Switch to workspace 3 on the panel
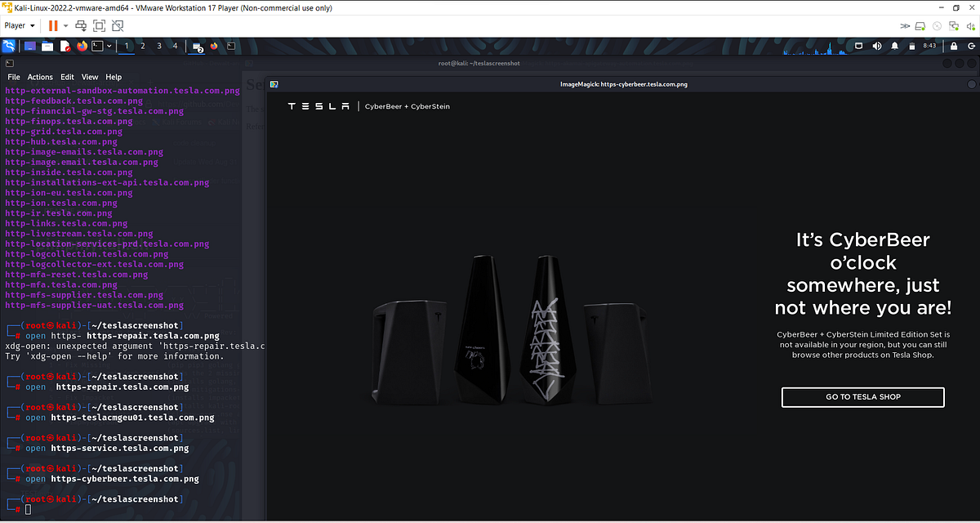Screen dimensions: 980x523 point(158,46)
